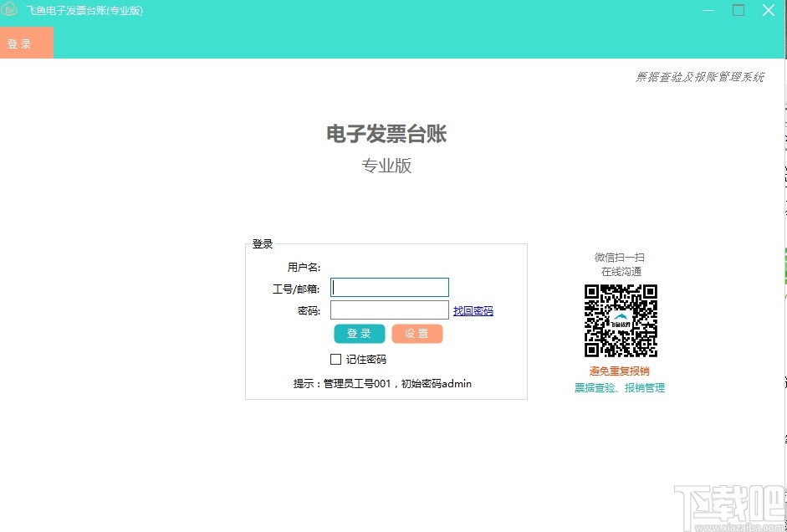The image size is (787, 532).
Task: Open the 找回密码 password recovery link
Action: 473,310
